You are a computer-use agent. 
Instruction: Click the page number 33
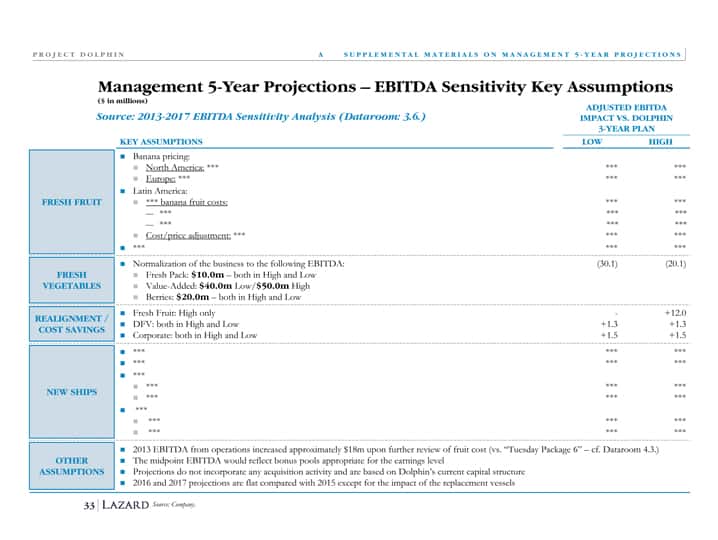(89, 505)
